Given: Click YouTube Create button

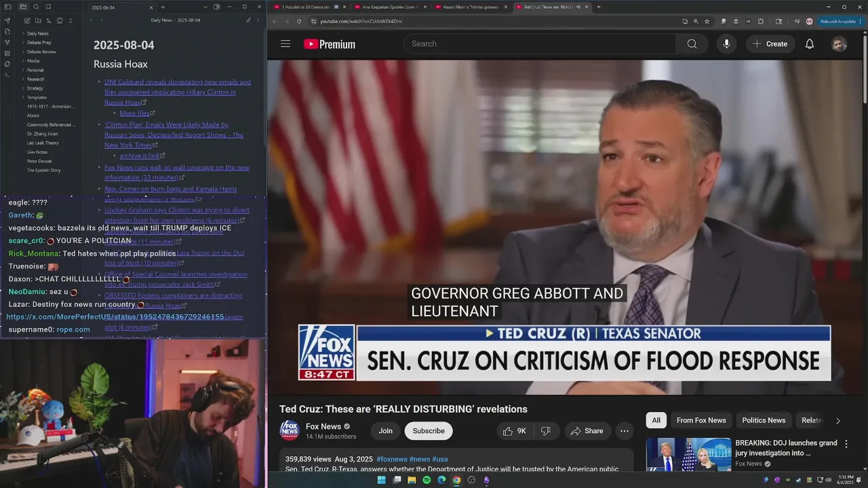Looking at the screenshot, I should 770,43.
